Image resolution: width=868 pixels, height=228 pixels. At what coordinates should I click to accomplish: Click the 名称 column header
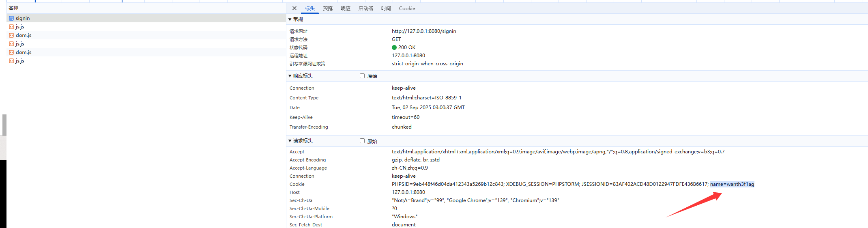click(x=13, y=8)
